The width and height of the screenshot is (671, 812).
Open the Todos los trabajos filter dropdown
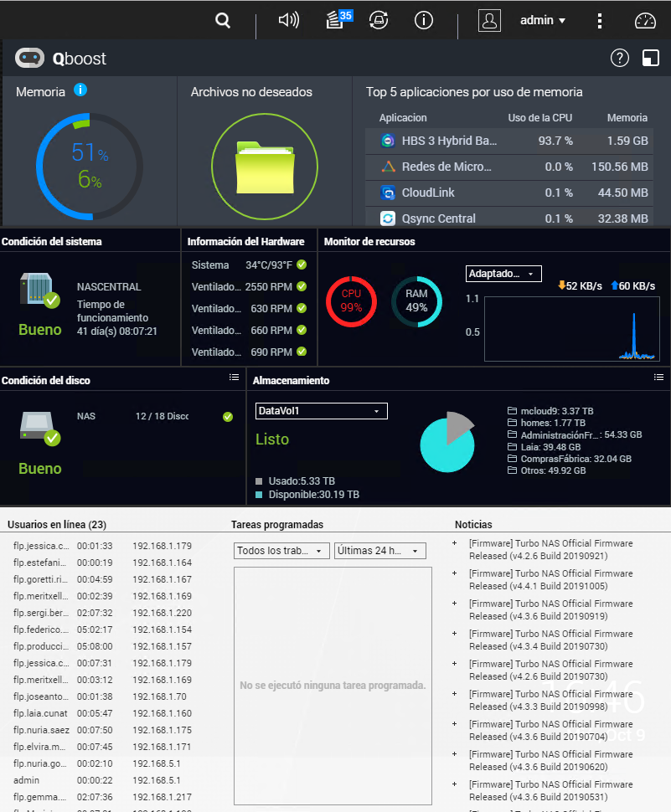click(281, 551)
